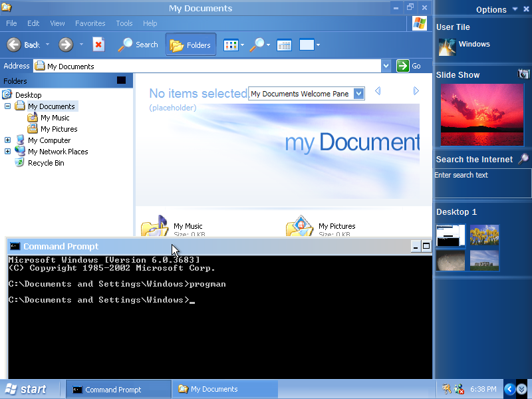Viewport: 532px width, 399px height.
Task: Click the sidebar Options label
Action: [491, 9]
